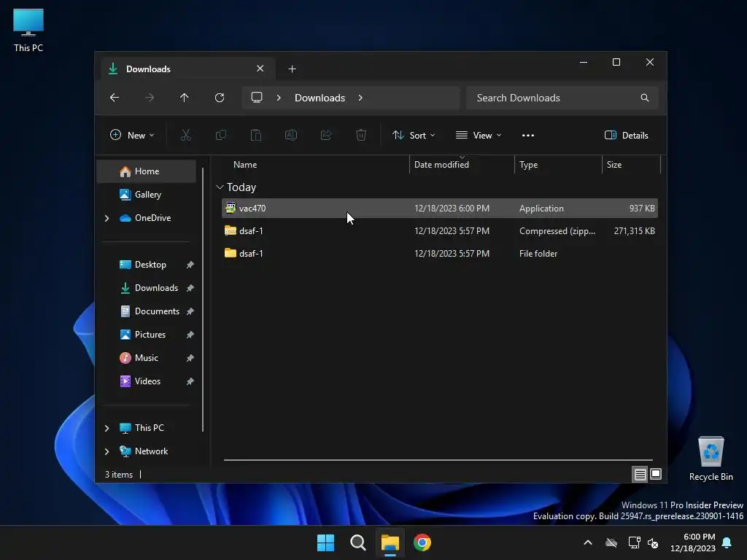747x560 pixels.
Task: Click the PC monitor icon in address bar
Action: [x=257, y=98]
